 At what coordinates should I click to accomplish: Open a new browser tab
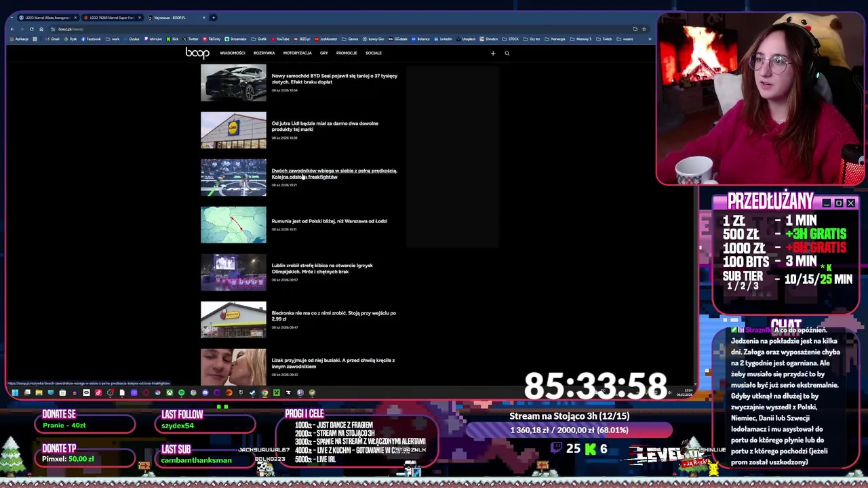coord(213,18)
